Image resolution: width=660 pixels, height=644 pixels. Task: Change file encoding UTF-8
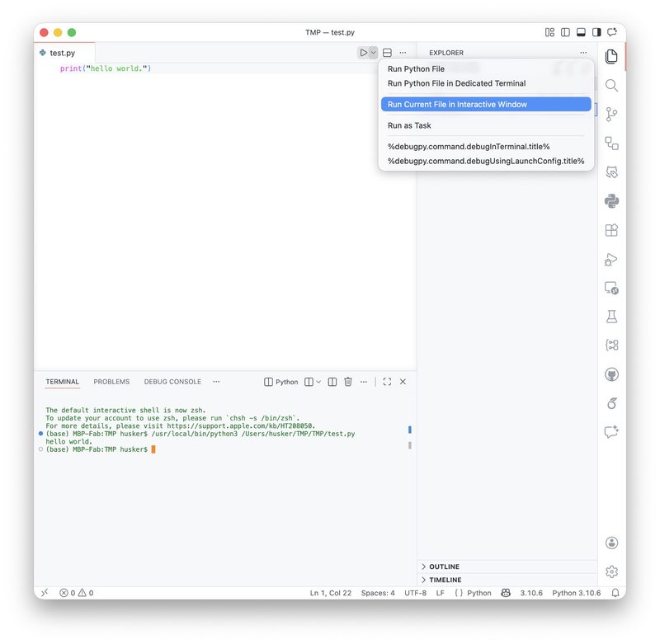416,593
